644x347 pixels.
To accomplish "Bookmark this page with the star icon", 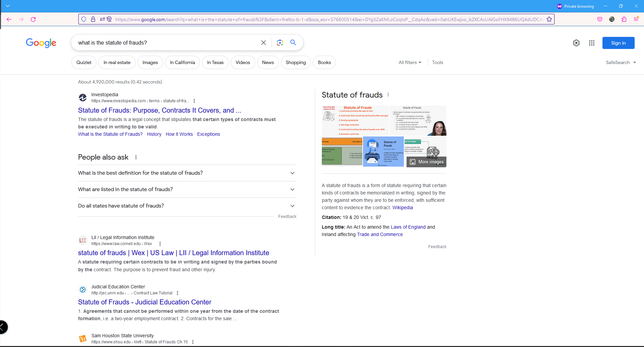I will pyautogui.click(x=549, y=19).
